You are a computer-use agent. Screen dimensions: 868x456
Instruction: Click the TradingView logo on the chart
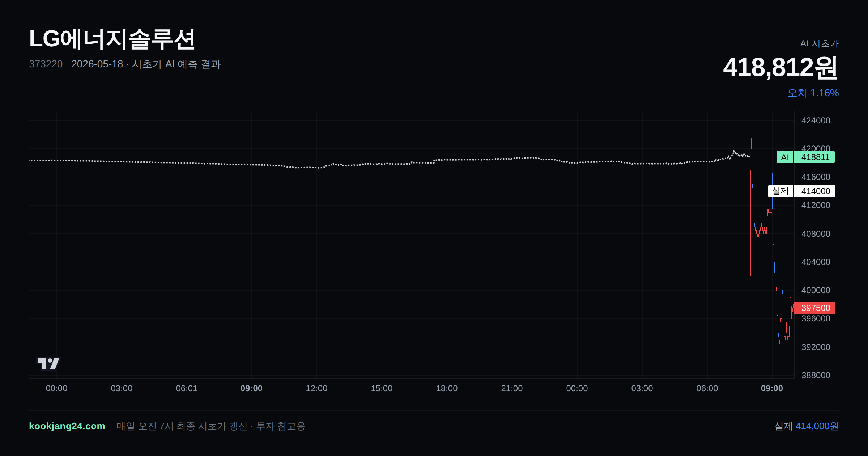(x=48, y=363)
